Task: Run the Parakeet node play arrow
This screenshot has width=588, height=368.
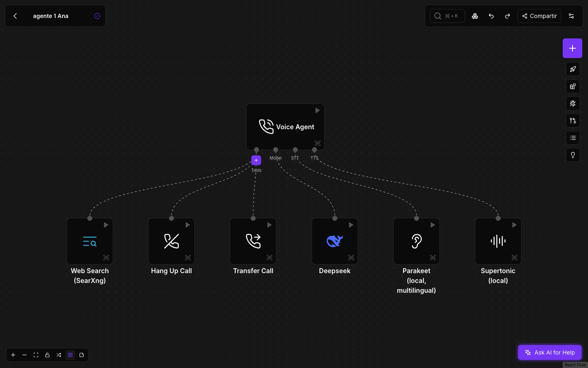Action: pos(432,225)
